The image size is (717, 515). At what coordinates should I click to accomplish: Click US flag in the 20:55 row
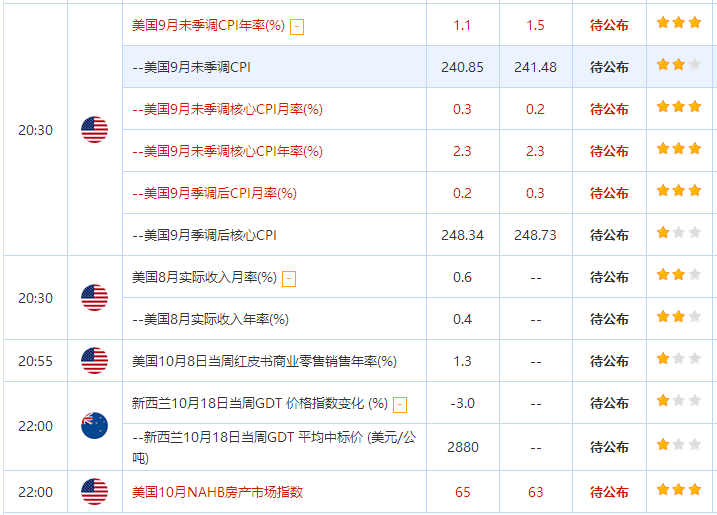click(x=94, y=361)
